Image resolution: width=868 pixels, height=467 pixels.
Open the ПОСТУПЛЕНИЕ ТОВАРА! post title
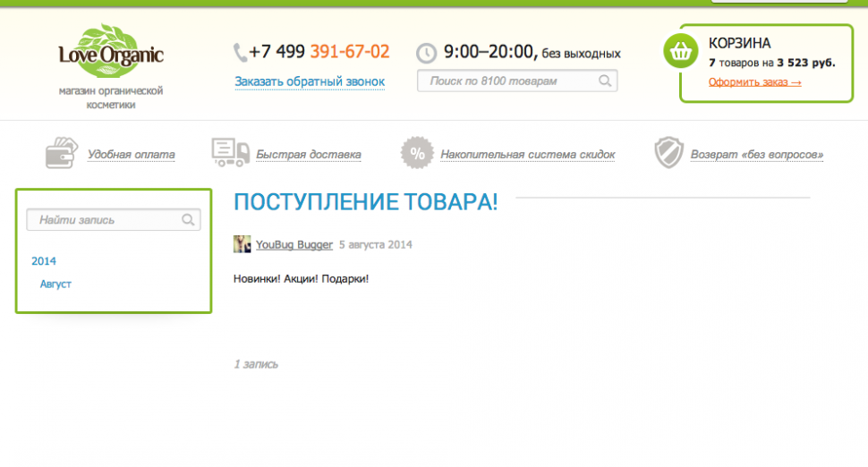coord(365,202)
